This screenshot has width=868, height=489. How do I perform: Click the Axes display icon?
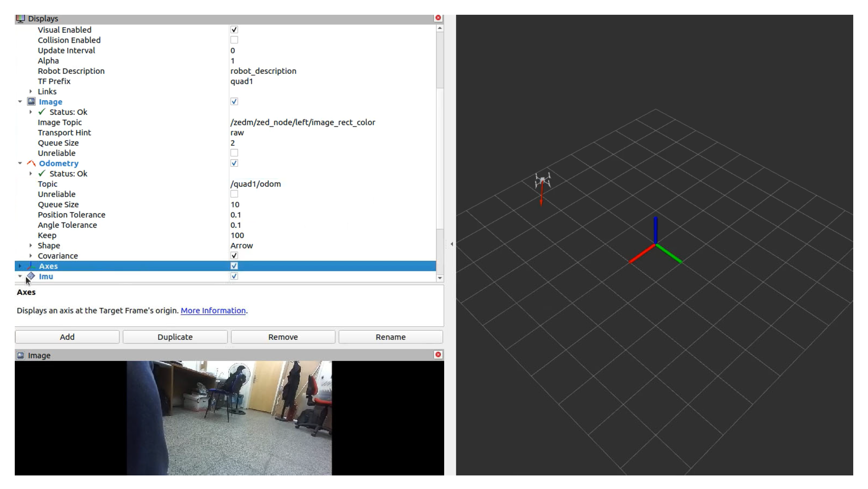pos(31,266)
